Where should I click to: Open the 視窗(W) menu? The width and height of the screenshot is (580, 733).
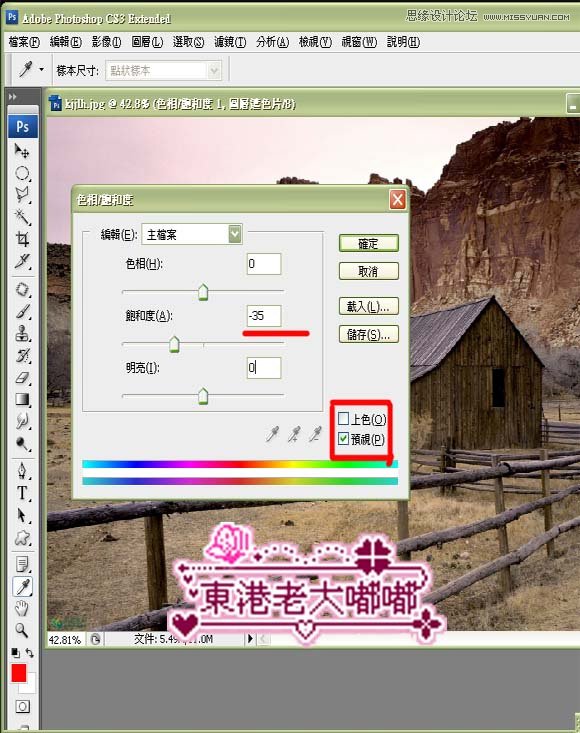tap(359, 42)
